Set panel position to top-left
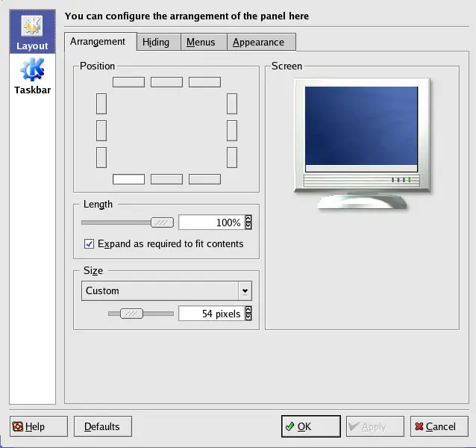 click(128, 82)
